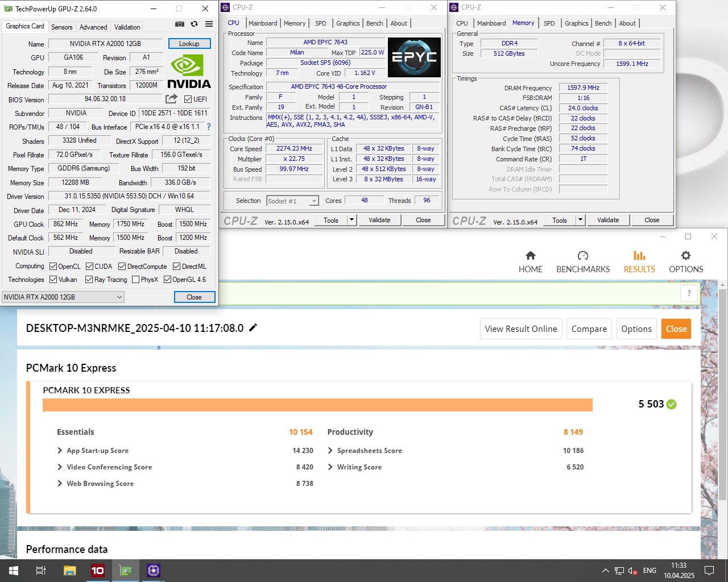This screenshot has height=582, width=728.
Task: Toggle the OpenCL checkbox
Action: (x=53, y=266)
